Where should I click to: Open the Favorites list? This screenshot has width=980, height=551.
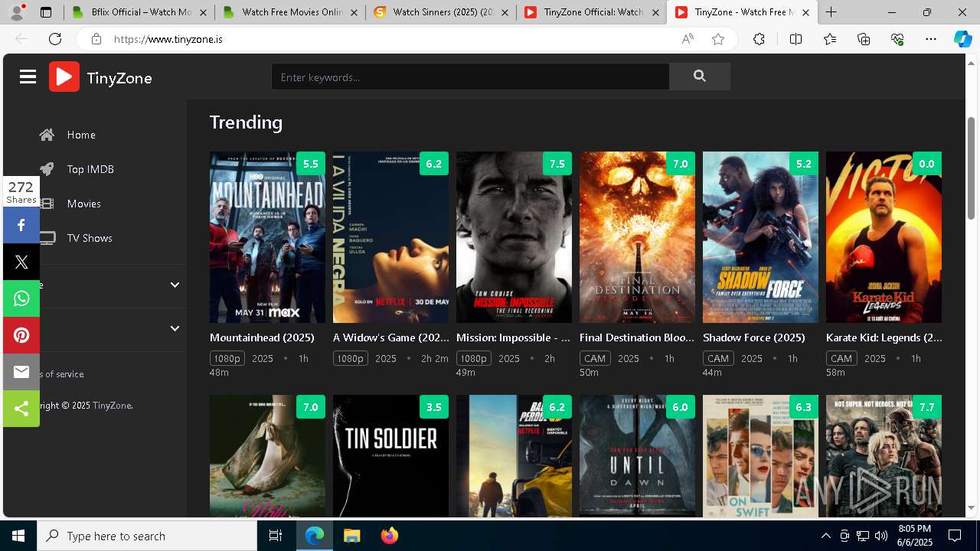[830, 39]
